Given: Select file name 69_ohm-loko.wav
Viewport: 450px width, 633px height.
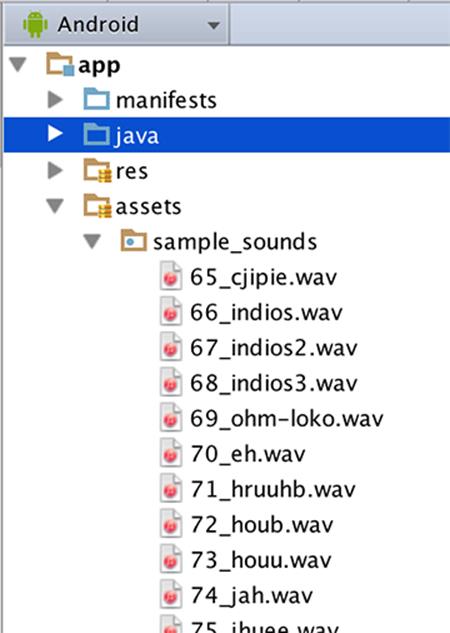Looking at the screenshot, I should (287, 419).
